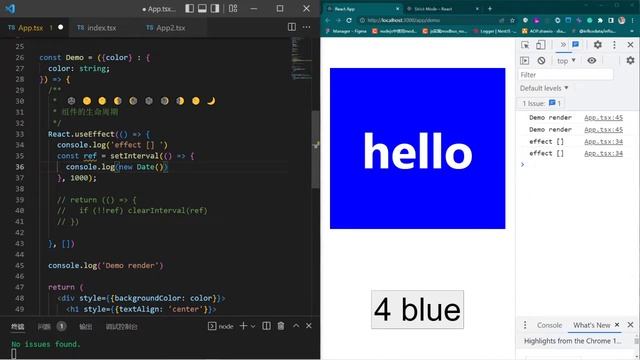Open a new Chrome tab

pyautogui.click(x=490, y=9)
